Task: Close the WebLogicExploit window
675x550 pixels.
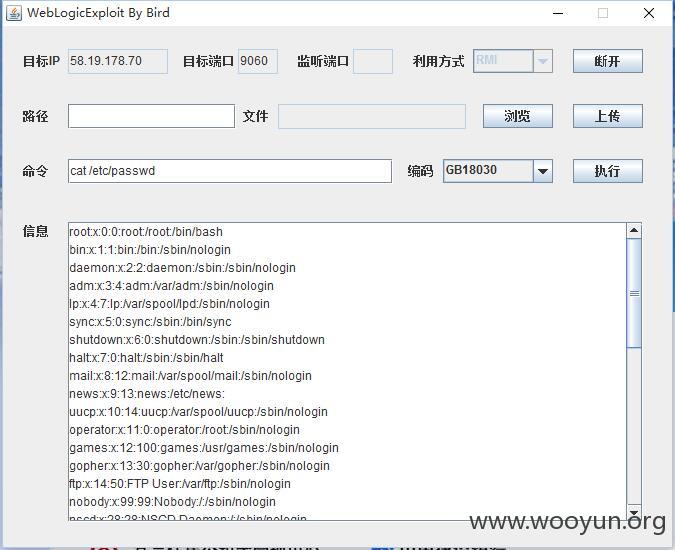Action: point(649,13)
